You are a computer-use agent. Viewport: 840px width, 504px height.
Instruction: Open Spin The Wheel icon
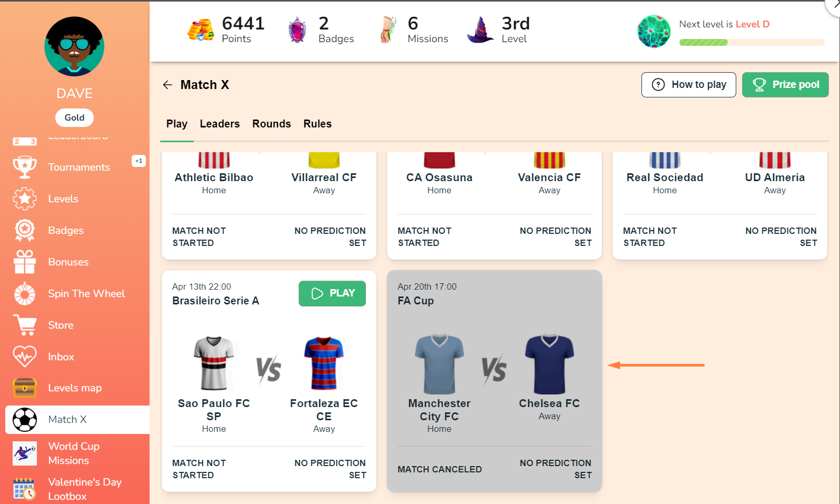tap(25, 293)
